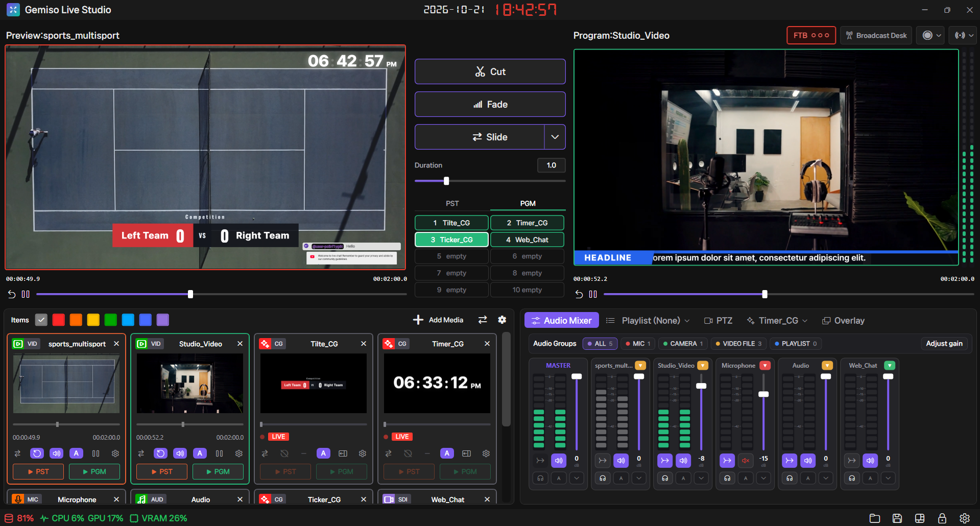Image resolution: width=980 pixels, height=526 pixels.
Task: Click the Fade transition button
Action: click(x=490, y=104)
